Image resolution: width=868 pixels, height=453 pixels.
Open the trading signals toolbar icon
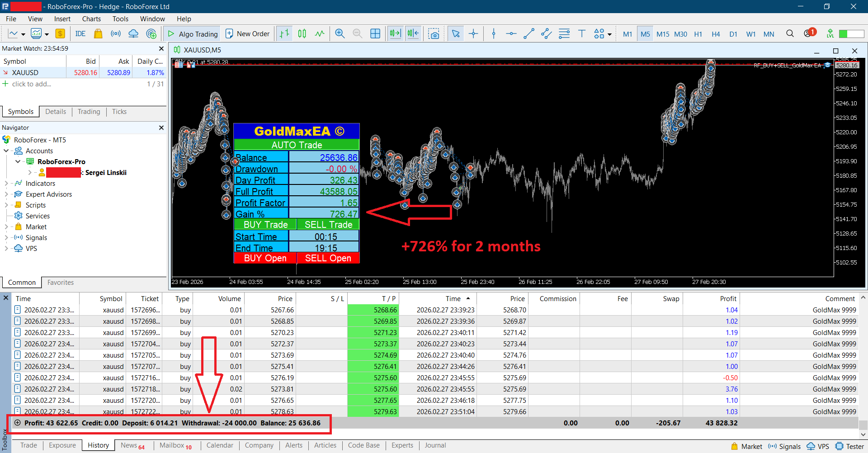click(x=116, y=34)
